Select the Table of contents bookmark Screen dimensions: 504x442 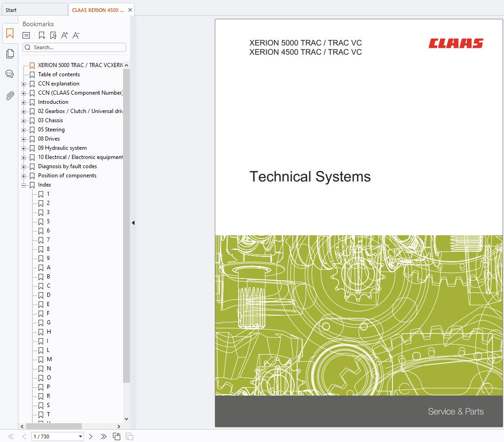pyautogui.click(x=59, y=74)
